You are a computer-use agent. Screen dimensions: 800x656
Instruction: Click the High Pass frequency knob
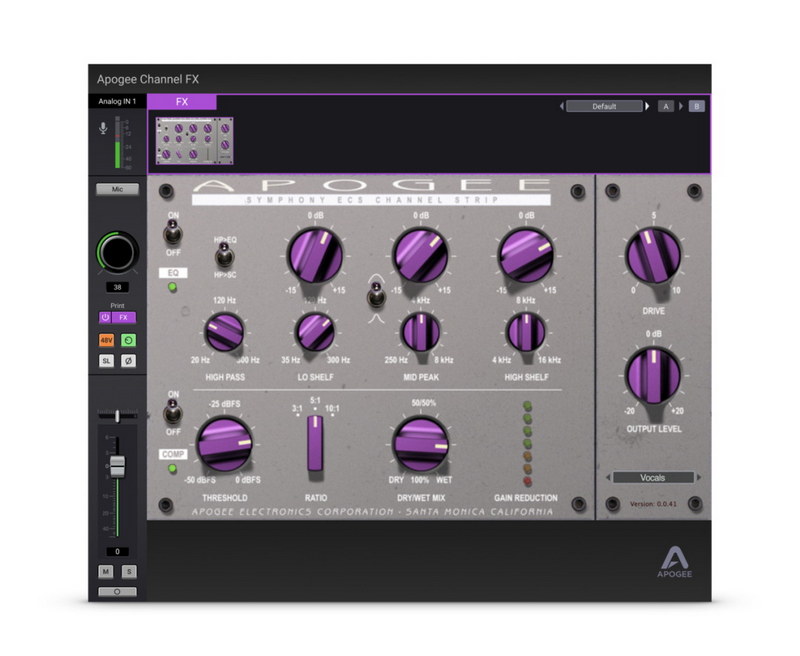point(224,333)
